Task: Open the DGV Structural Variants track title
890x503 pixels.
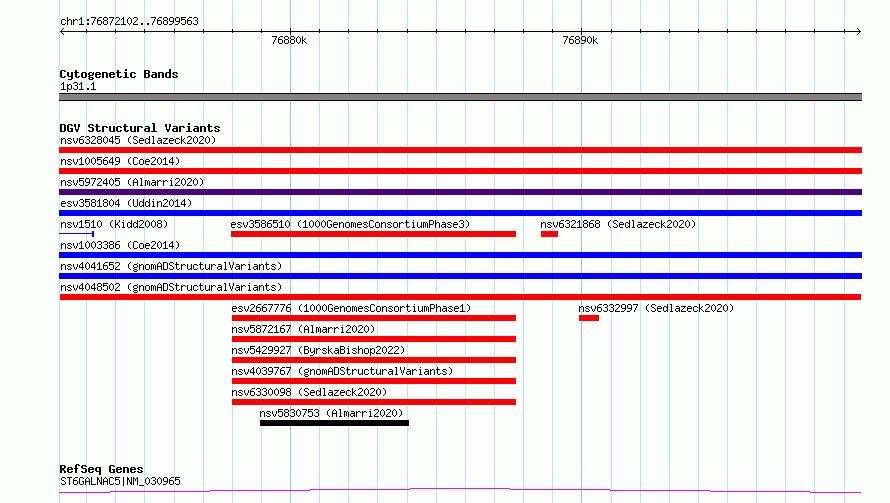Action: click(140, 128)
